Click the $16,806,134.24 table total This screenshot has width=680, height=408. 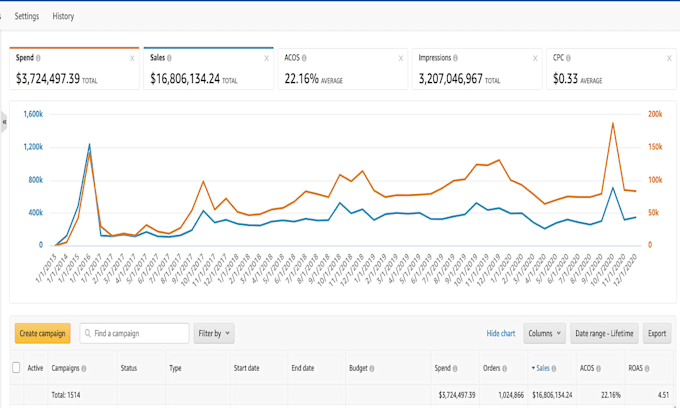[x=552, y=395]
